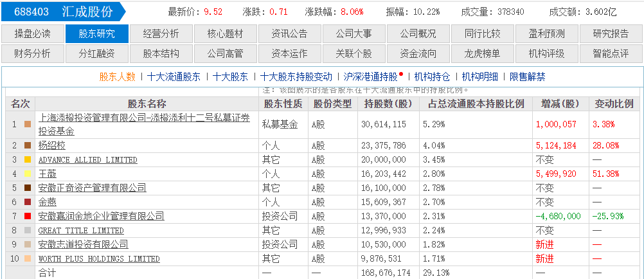This screenshot has width=644, height=279.
Task: Jump to 机构明细 section
Action: (479, 76)
